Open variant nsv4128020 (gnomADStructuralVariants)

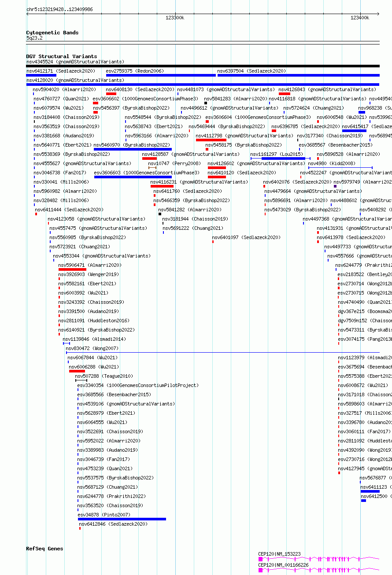[75, 80]
